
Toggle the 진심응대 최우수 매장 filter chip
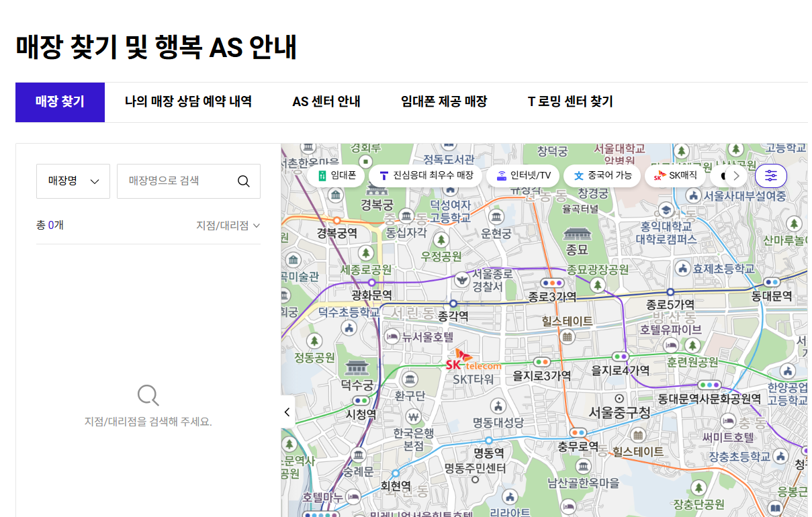click(426, 176)
